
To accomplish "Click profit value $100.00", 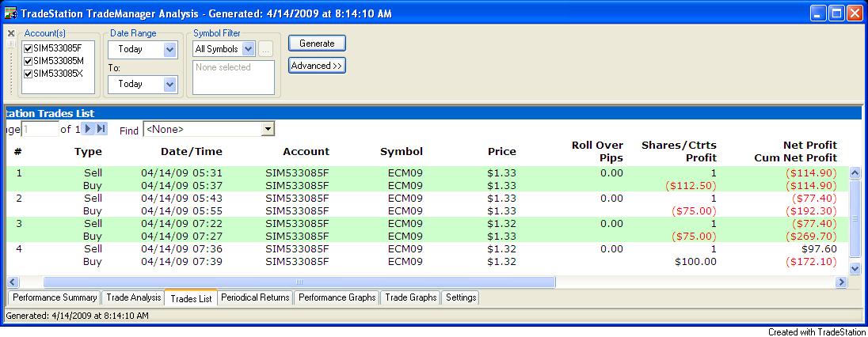I will point(696,262).
